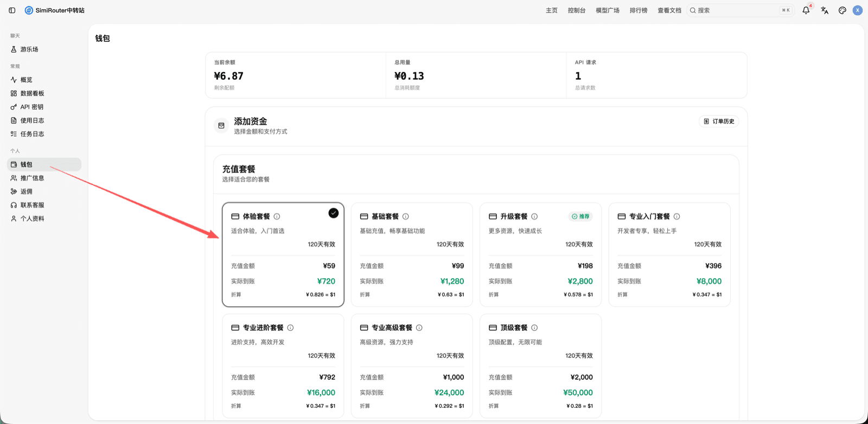Open 概览 in the sidebar
The height and width of the screenshot is (424, 868).
click(x=44, y=80)
